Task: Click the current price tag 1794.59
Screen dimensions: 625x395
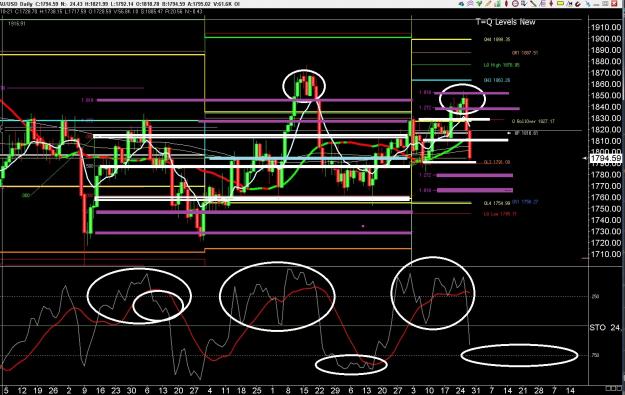Action: pos(605,158)
